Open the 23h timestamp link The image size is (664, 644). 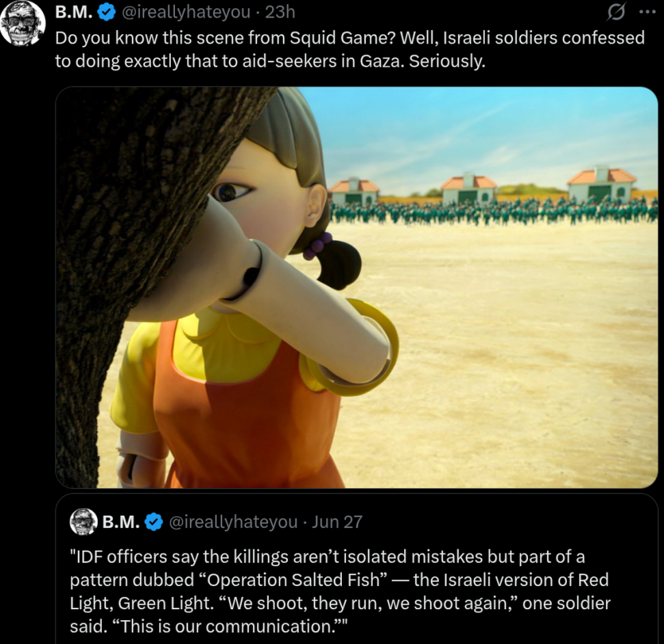click(x=280, y=12)
